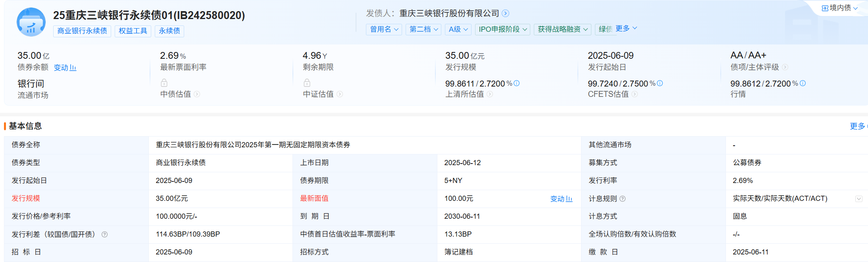Click 变动 link next to 债券余额
The width and height of the screenshot is (868, 262).
tap(65, 68)
